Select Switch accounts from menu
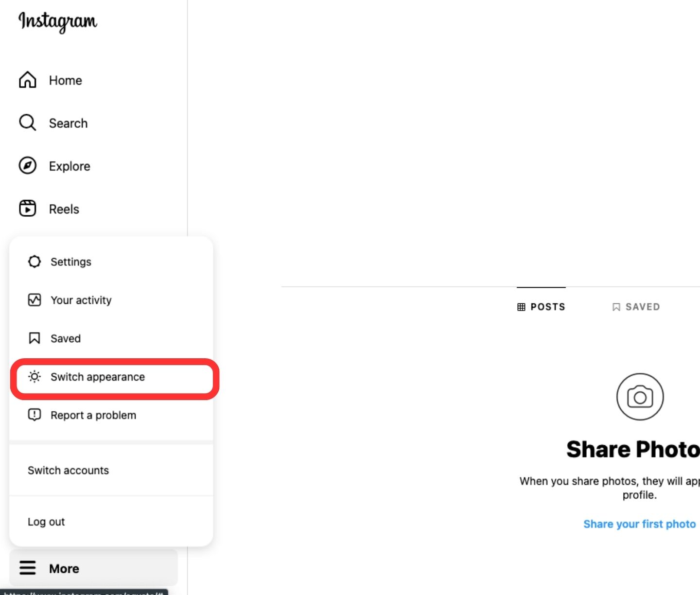 tap(68, 471)
